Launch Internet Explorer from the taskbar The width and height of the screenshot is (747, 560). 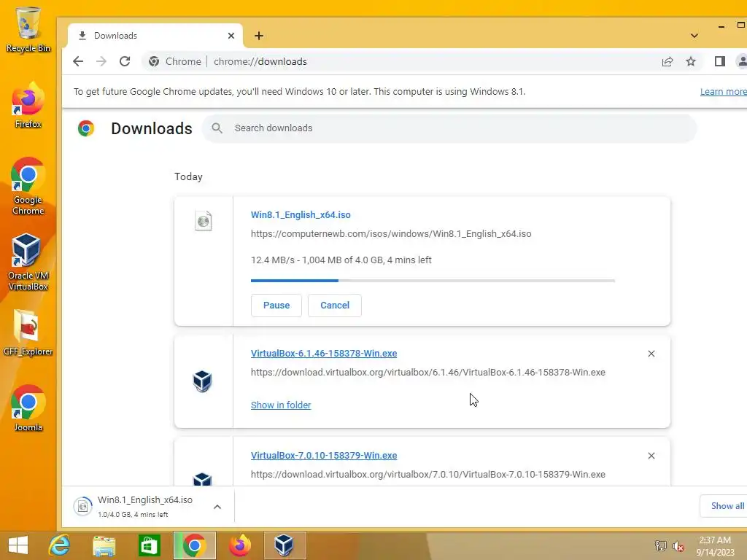coord(59,545)
